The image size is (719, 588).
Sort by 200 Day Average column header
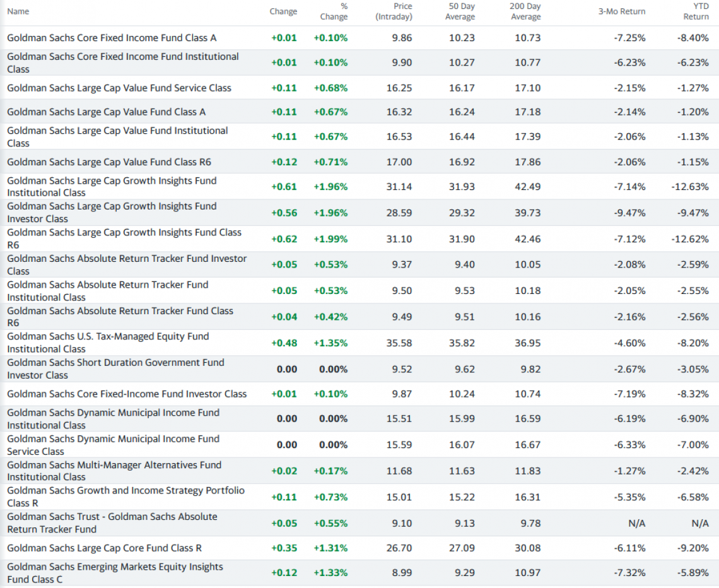point(525,11)
